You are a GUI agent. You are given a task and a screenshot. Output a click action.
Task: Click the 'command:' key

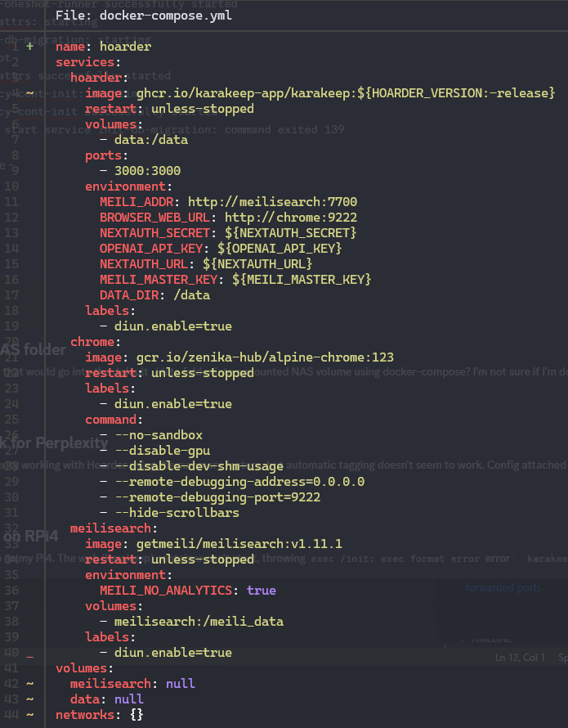(114, 420)
